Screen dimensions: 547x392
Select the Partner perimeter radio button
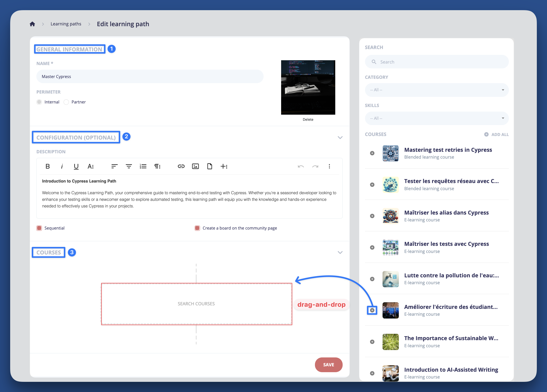point(66,102)
